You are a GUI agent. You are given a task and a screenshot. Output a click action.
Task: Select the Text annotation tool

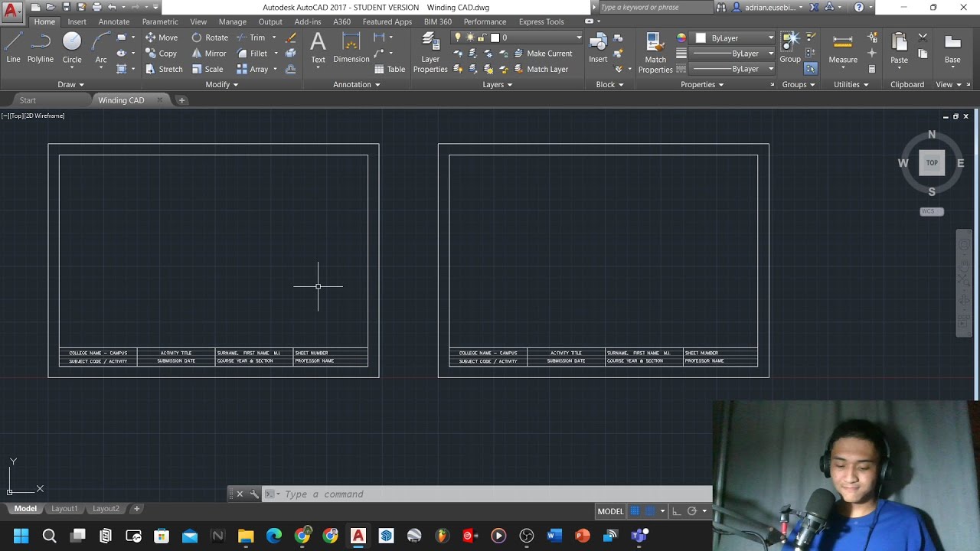pos(318,47)
